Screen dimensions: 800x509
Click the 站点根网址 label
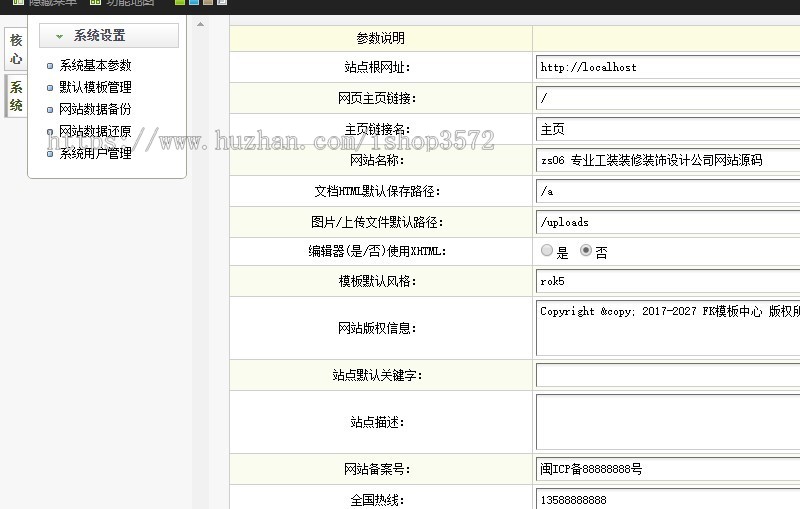[377, 67]
